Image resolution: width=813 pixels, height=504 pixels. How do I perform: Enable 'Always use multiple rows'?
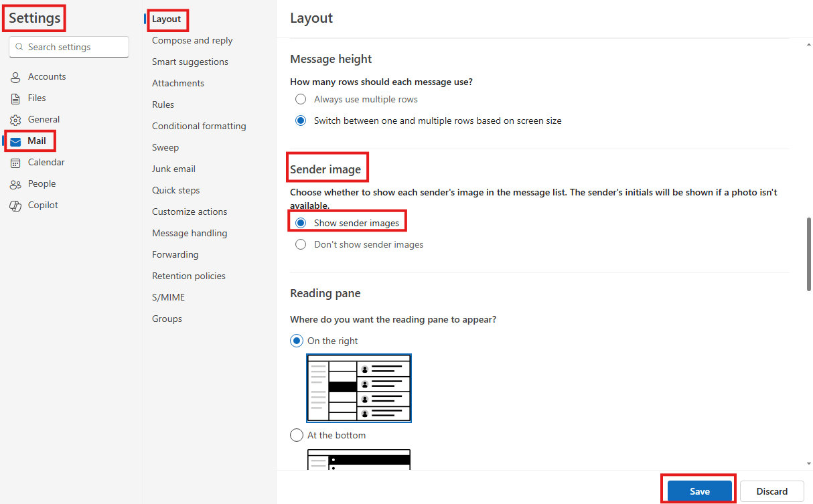click(x=301, y=99)
